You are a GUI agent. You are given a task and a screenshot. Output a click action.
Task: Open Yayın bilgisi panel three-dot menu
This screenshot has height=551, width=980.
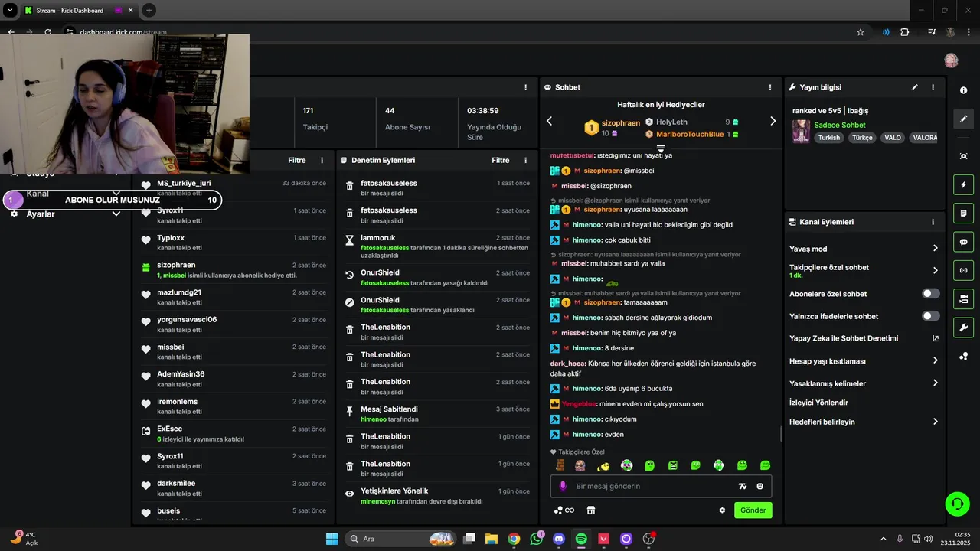click(933, 87)
